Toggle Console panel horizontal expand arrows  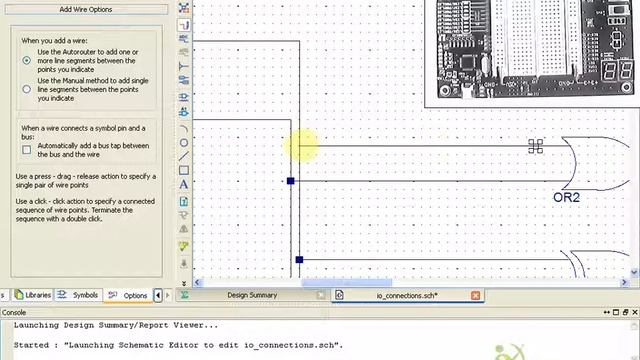coord(607,312)
